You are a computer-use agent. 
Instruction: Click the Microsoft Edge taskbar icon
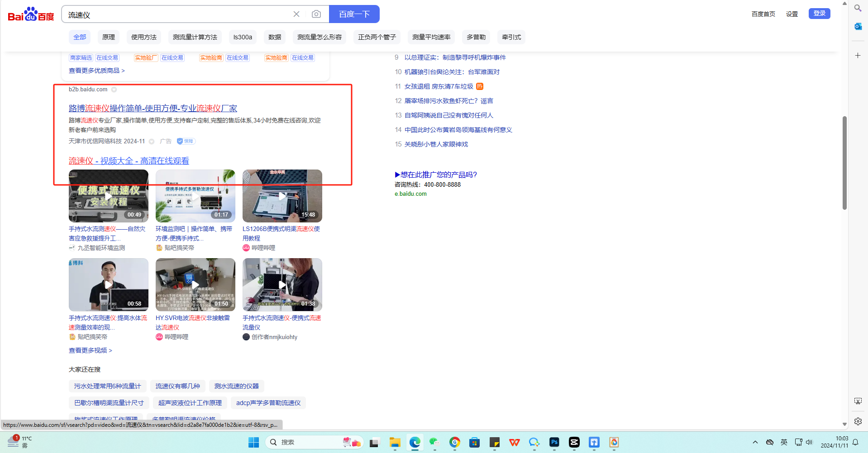(415, 442)
